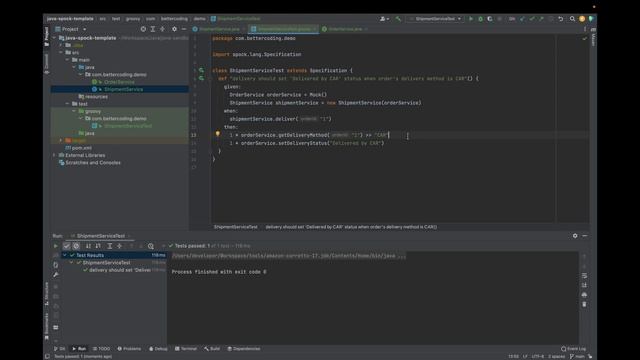Click the undo/rollback arrow in the top toolbar
Image resolution: width=640 pixels, height=360 pixels.
point(561,19)
